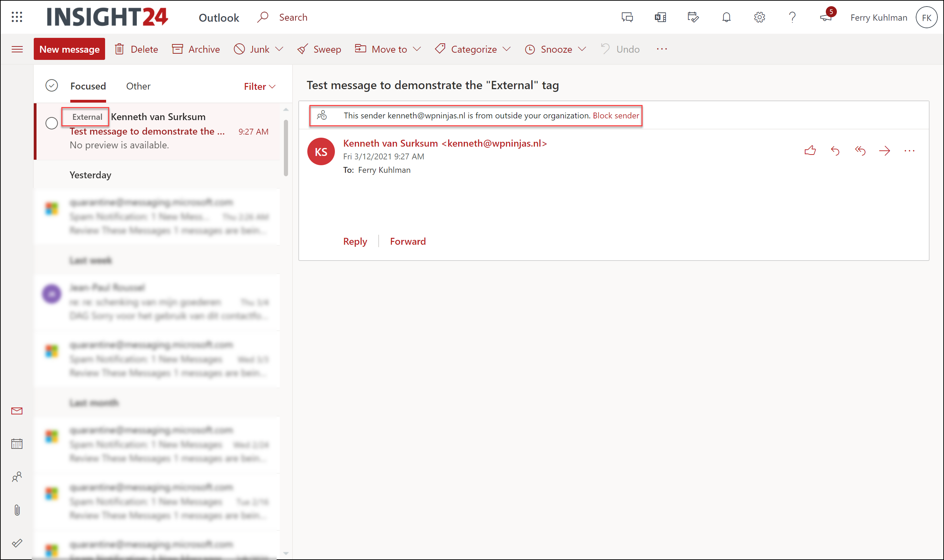The image size is (944, 560).
Task: Toggle the select-all messages circle checkbox
Action: pos(51,86)
